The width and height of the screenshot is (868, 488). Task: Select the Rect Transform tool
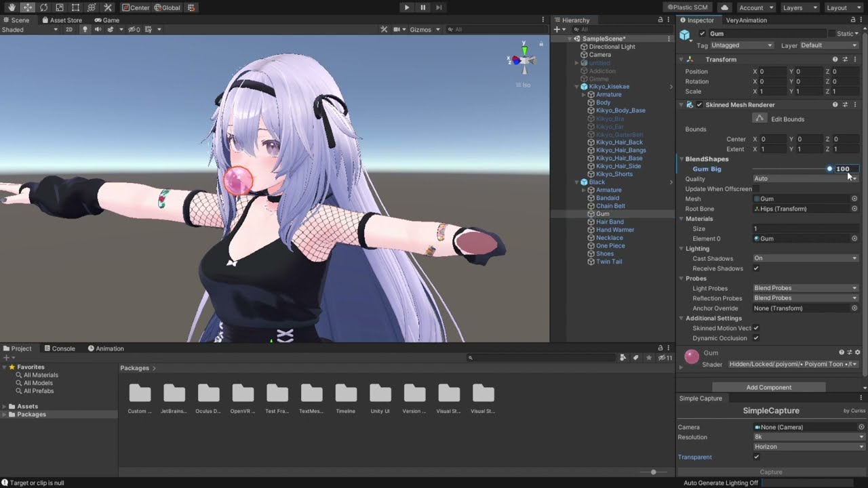(75, 7)
